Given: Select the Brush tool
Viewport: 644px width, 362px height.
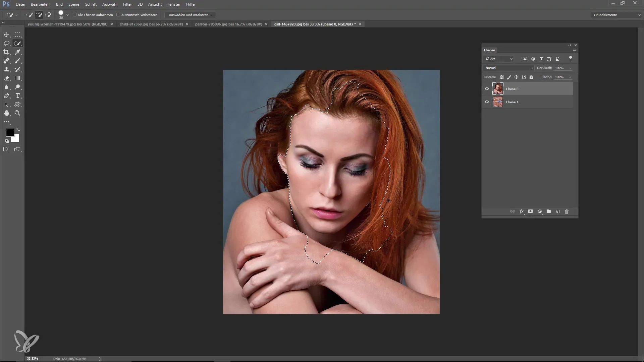Looking at the screenshot, I should pyautogui.click(x=17, y=61).
